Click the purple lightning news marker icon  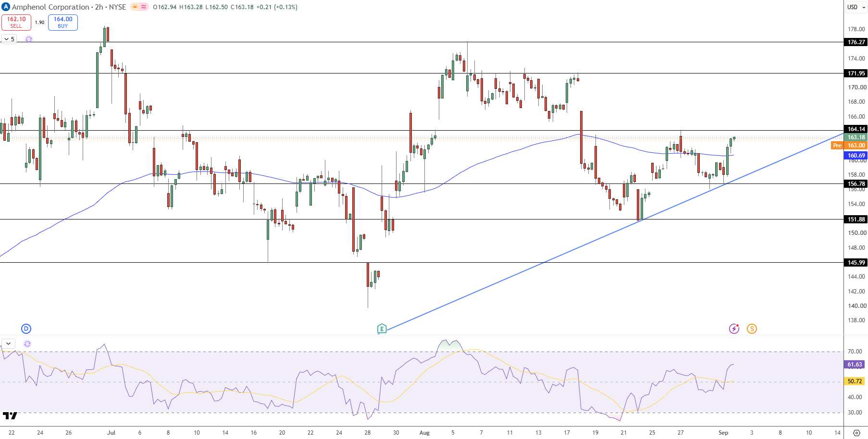734,329
